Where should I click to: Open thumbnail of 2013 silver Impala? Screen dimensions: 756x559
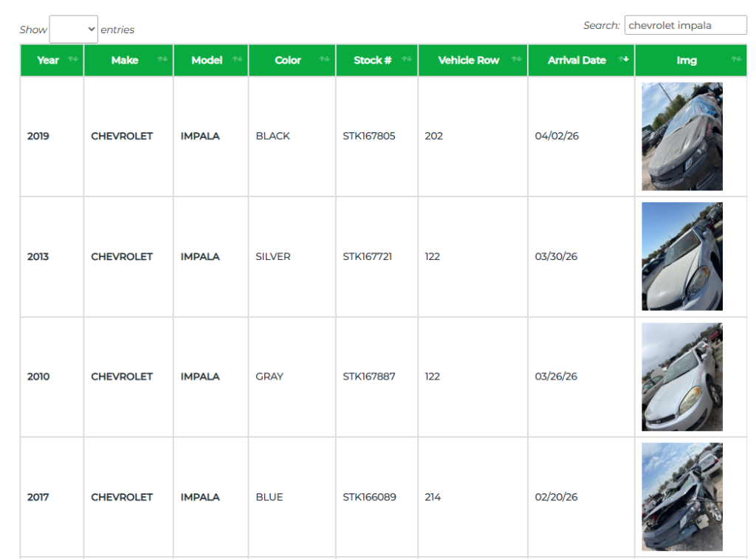681,256
